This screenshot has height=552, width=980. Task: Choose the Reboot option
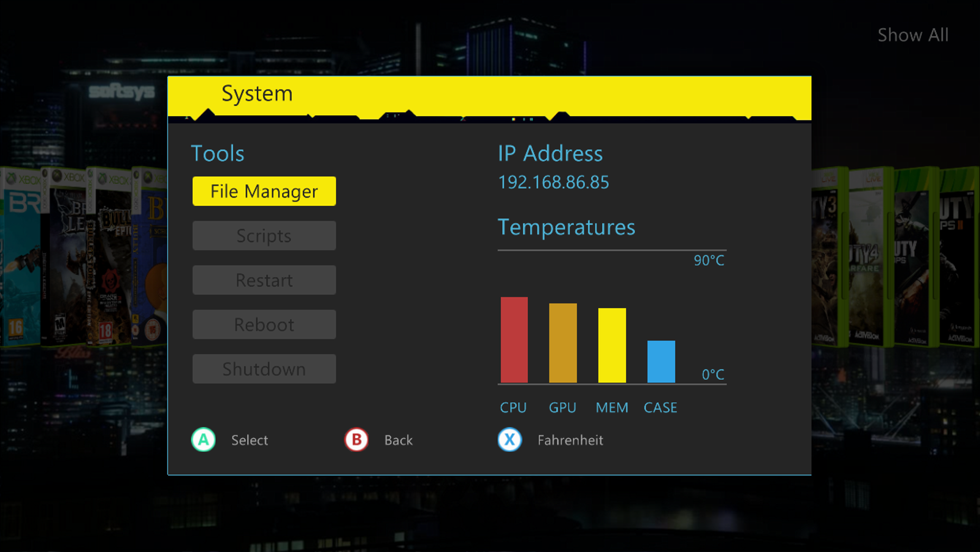[x=264, y=324]
